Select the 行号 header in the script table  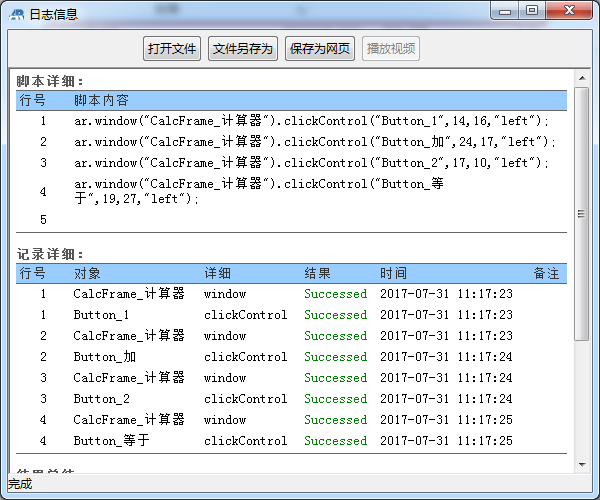pos(33,100)
